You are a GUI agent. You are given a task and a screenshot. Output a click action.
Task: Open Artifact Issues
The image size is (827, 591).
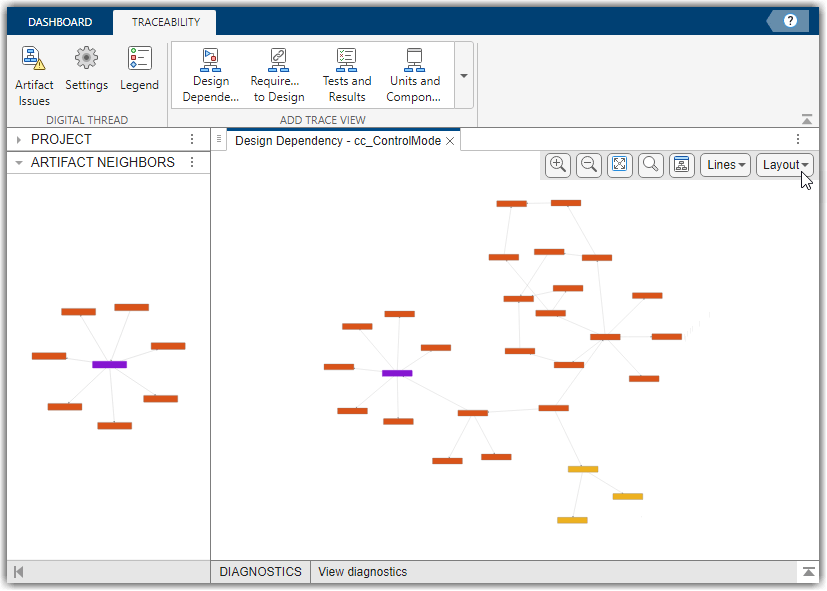[34, 76]
